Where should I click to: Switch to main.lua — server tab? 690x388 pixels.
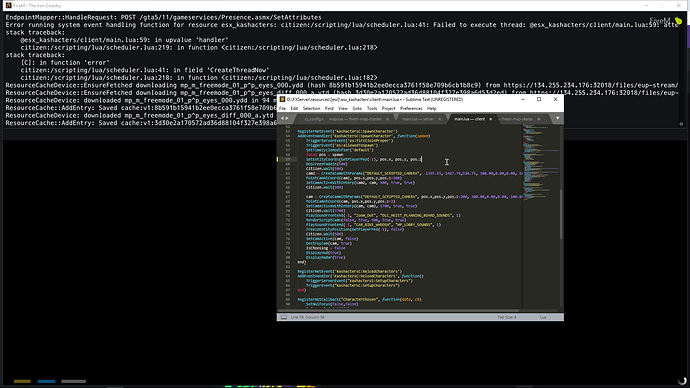point(418,119)
